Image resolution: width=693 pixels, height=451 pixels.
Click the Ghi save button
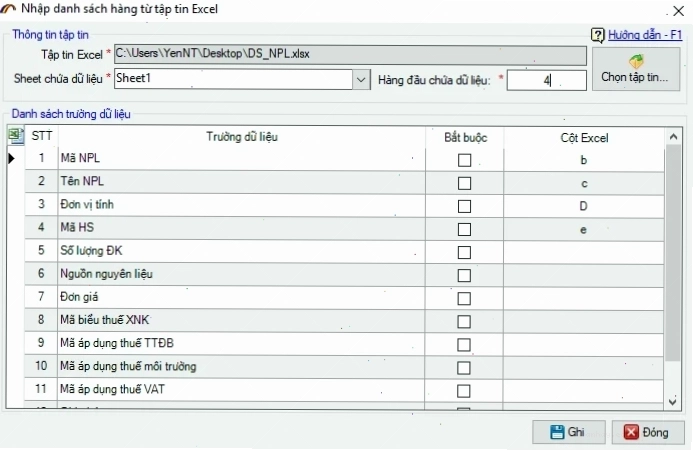pyautogui.click(x=568, y=432)
